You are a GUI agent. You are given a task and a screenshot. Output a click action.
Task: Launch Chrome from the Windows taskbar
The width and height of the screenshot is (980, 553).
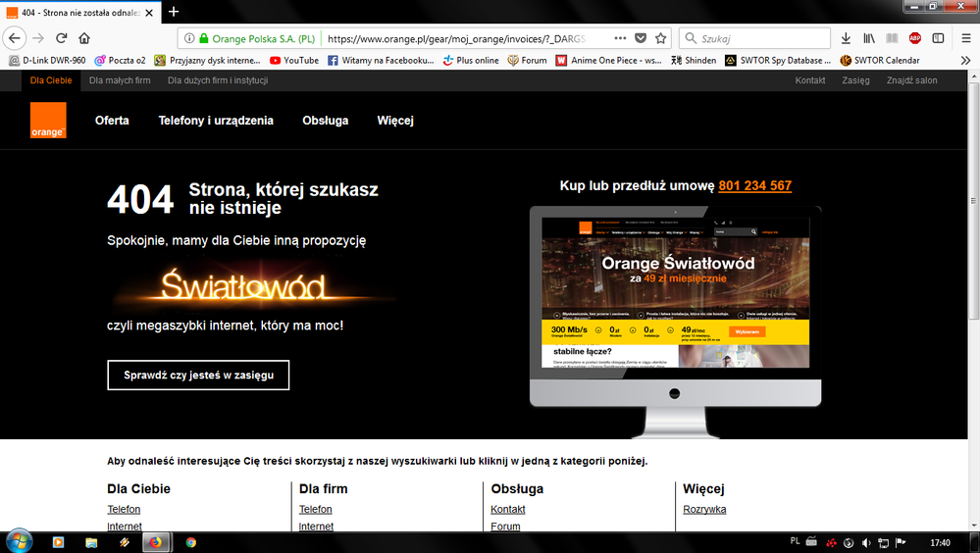[190, 541]
